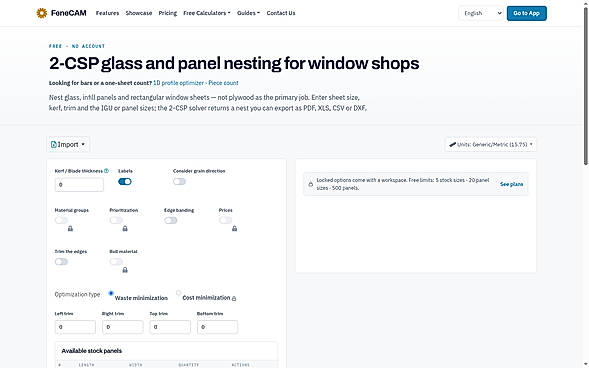Click the FeneCAM brand name link
The width and height of the screenshot is (589, 368).
pyautogui.click(x=68, y=13)
